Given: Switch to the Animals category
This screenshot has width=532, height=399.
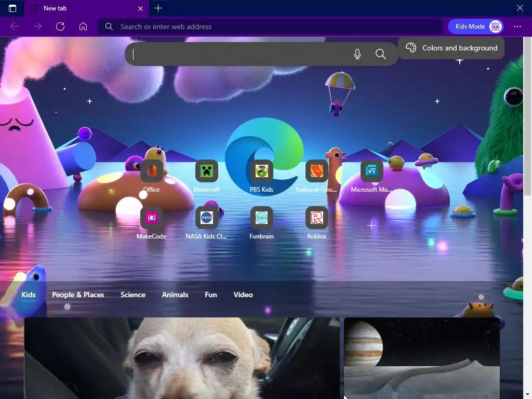Looking at the screenshot, I should [175, 295].
